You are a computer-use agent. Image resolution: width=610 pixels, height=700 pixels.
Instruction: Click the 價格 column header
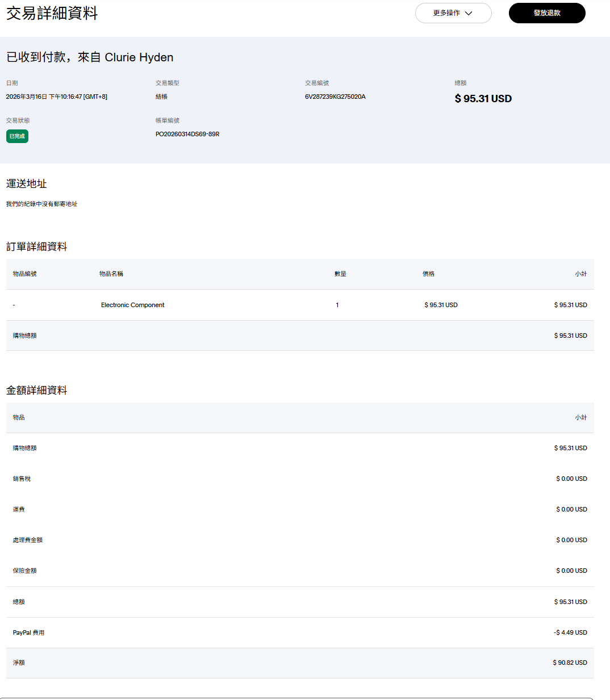point(428,274)
